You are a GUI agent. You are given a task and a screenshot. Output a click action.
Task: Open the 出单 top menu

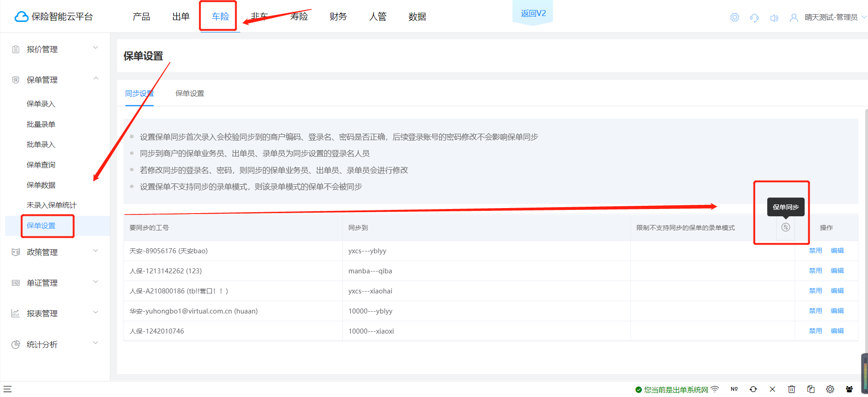(181, 16)
